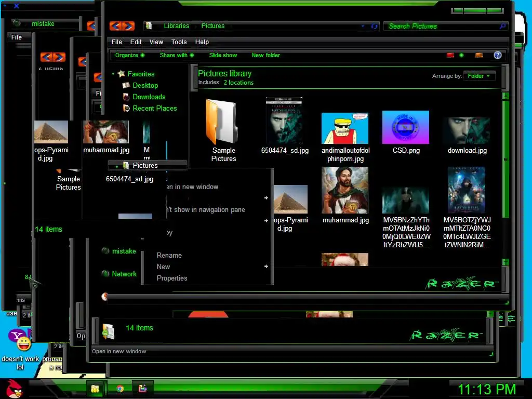Launch Chrome from the taskbar
Image resolution: width=532 pixels, height=399 pixels.
pyautogui.click(x=120, y=389)
